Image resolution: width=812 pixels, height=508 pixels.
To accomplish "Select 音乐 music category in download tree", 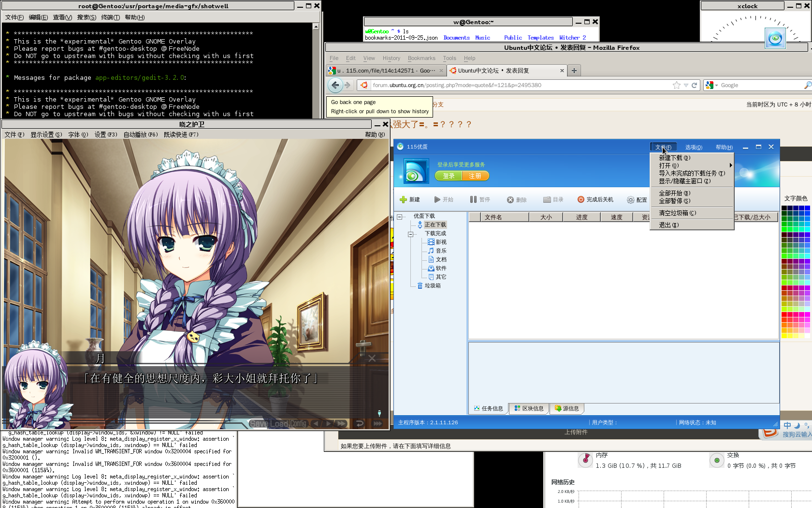I will pos(437,251).
